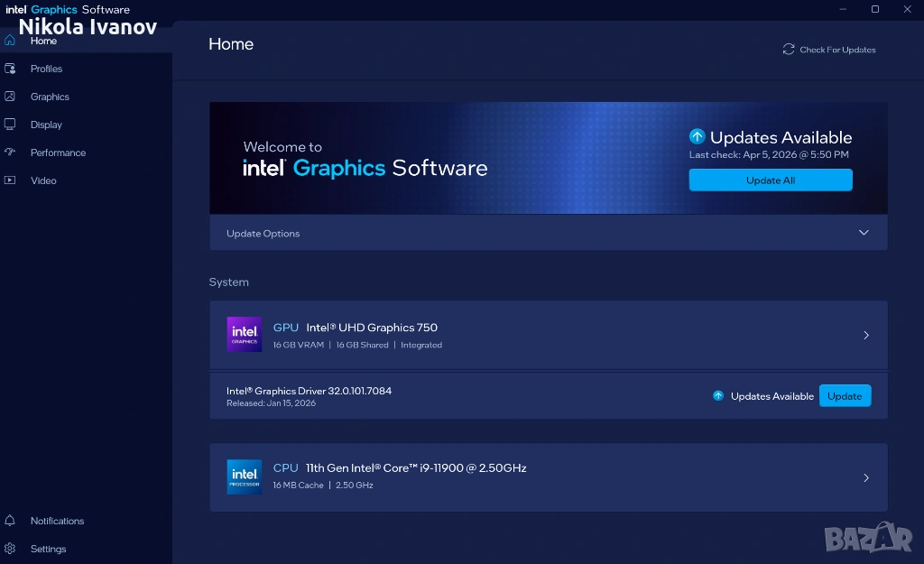Click the Performance gauge icon
924x564 pixels.
(x=10, y=153)
